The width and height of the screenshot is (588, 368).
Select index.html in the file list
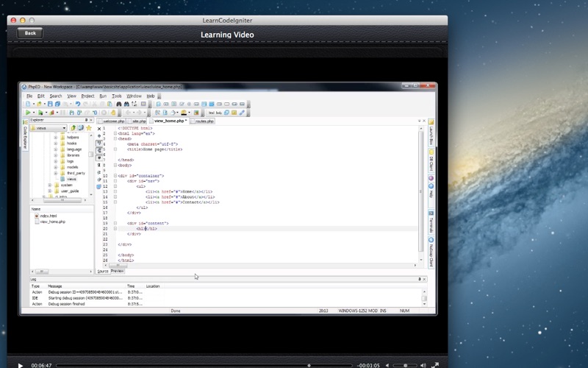48,216
